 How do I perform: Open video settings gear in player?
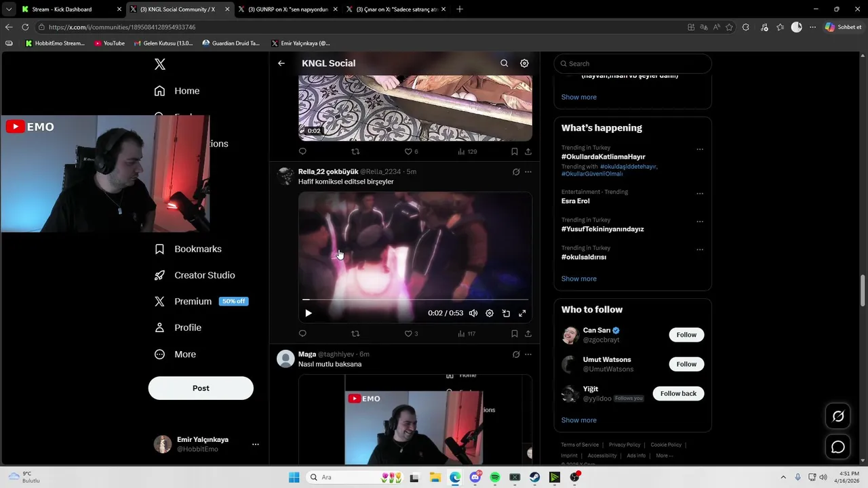coord(490,313)
